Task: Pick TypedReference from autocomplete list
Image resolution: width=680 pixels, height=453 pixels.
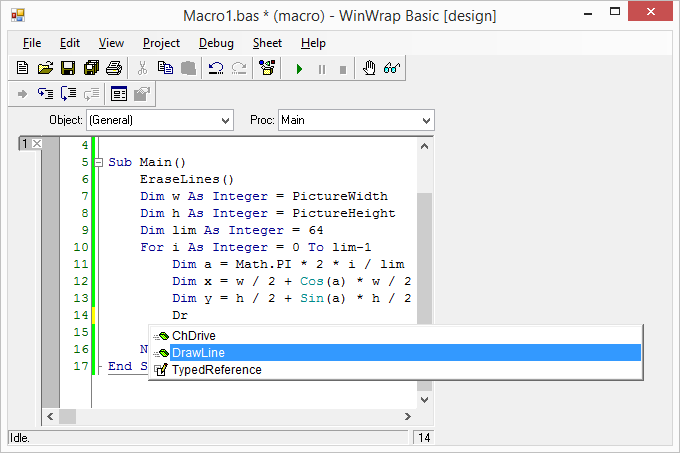Action: [396, 370]
